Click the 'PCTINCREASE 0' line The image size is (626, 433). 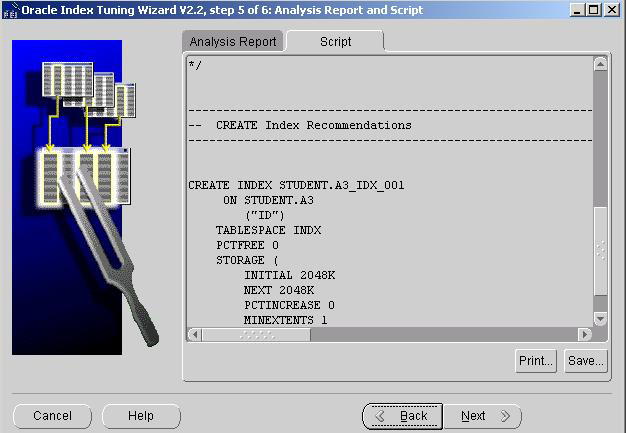[289, 305]
